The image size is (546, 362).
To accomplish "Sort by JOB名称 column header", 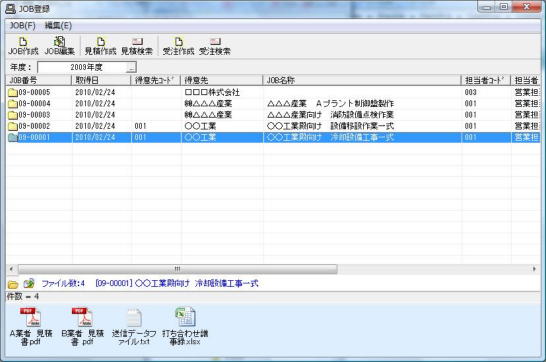I will pos(362,80).
